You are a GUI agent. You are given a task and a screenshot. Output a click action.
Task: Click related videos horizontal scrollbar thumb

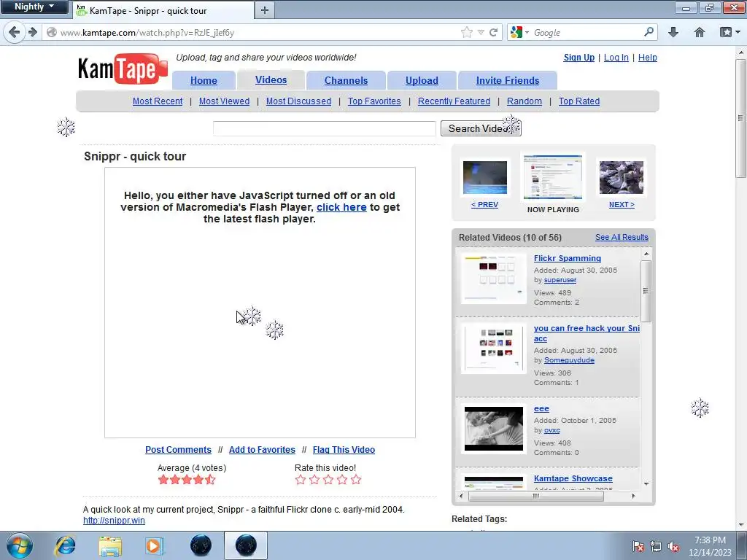(536, 496)
